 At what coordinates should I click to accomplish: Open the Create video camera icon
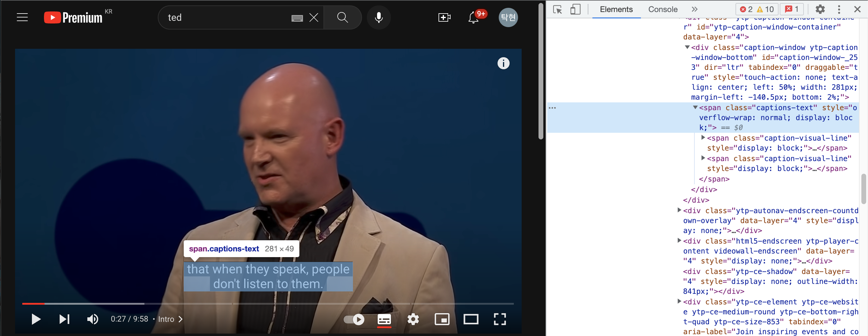[444, 17]
